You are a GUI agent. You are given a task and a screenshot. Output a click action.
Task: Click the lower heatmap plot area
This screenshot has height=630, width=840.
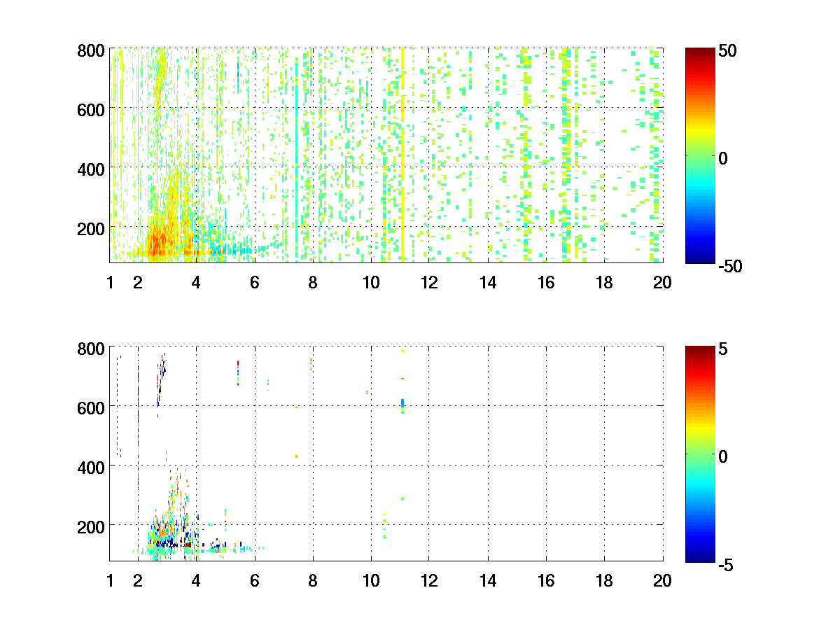(386, 453)
